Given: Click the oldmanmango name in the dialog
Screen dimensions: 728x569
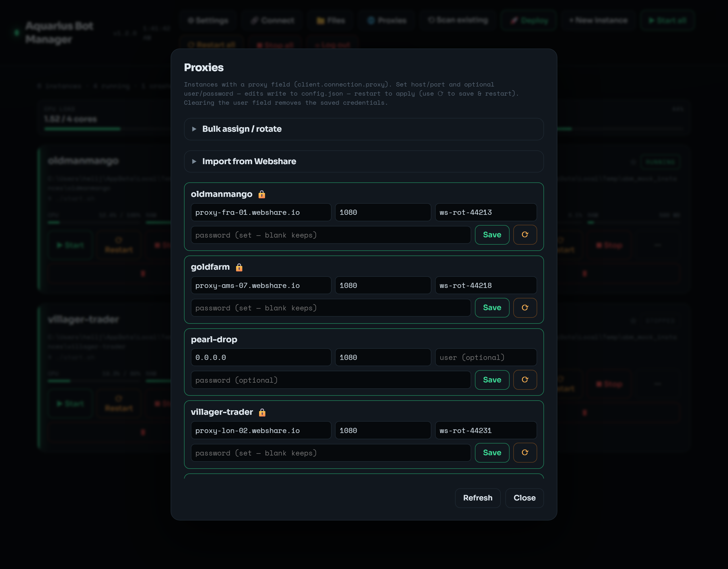Looking at the screenshot, I should pyautogui.click(x=222, y=194).
